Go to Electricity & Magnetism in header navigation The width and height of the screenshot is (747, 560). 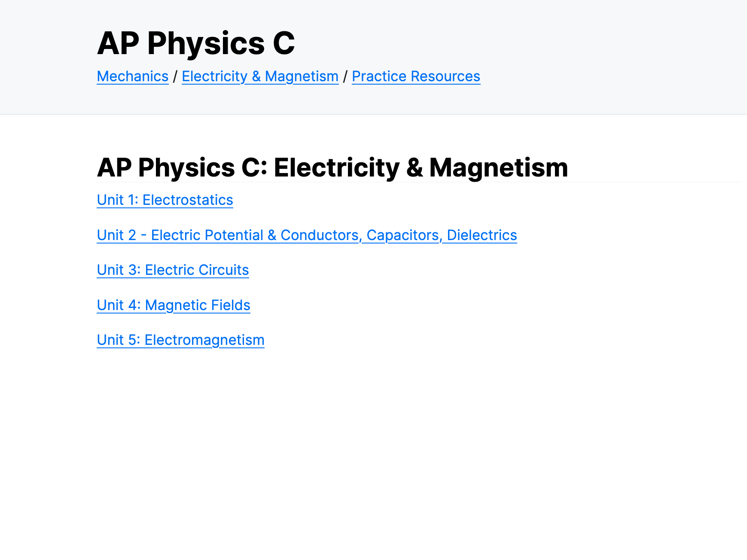point(260,76)
